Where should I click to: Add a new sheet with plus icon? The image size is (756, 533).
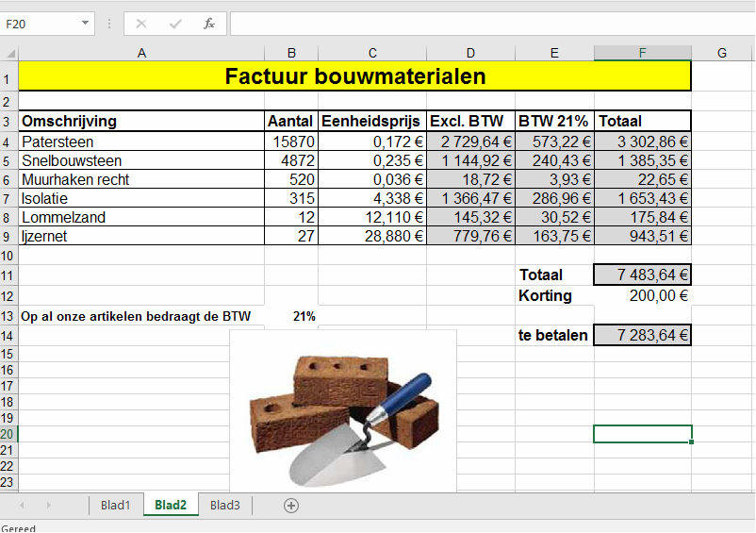coord(291,506)
